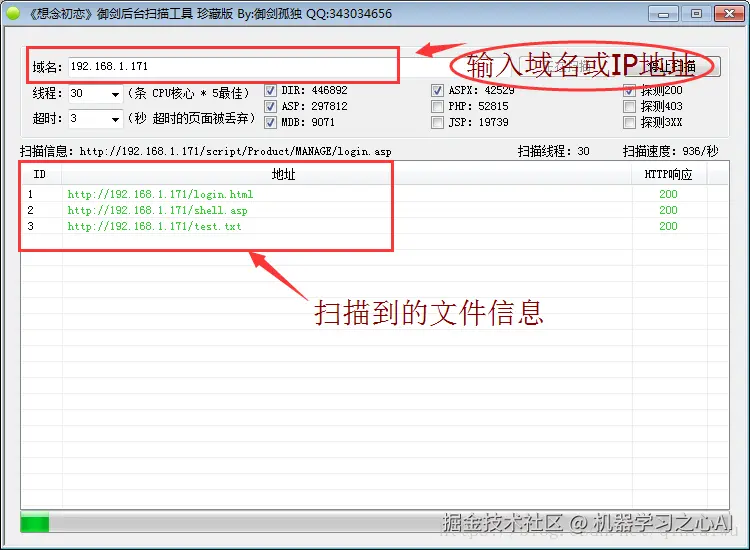
Task: Open the timeout seconds dropdown
Action: click(115, 119)
